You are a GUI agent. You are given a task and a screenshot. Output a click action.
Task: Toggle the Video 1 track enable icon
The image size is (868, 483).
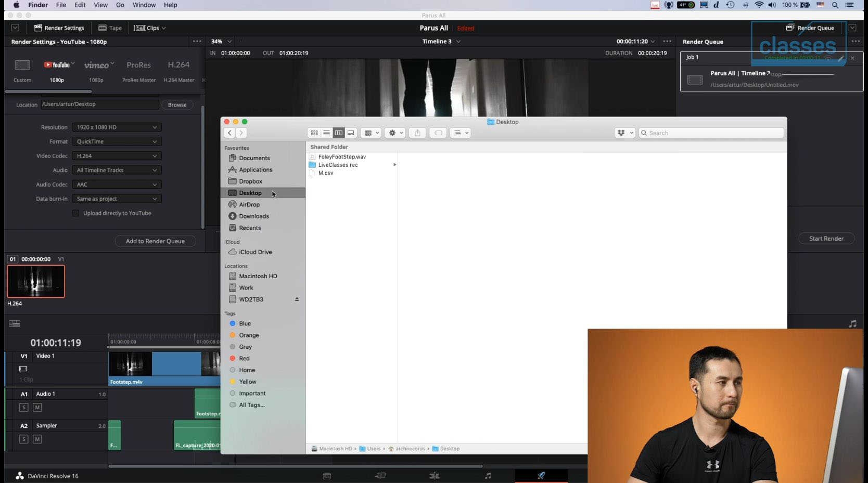pos(23,369)
